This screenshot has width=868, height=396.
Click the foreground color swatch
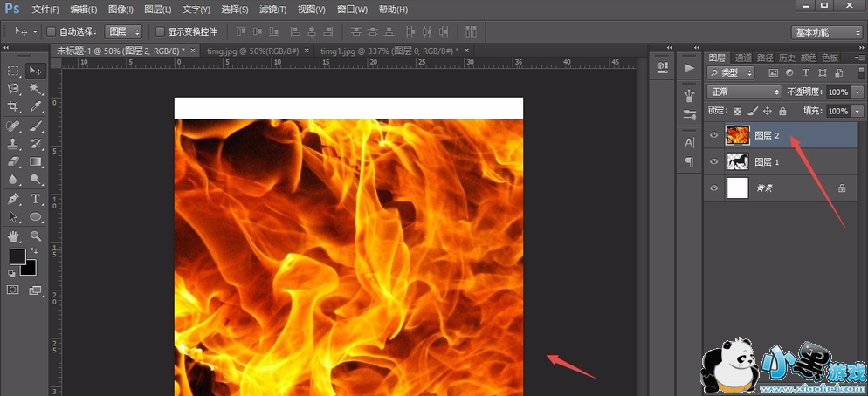point(17,256)
